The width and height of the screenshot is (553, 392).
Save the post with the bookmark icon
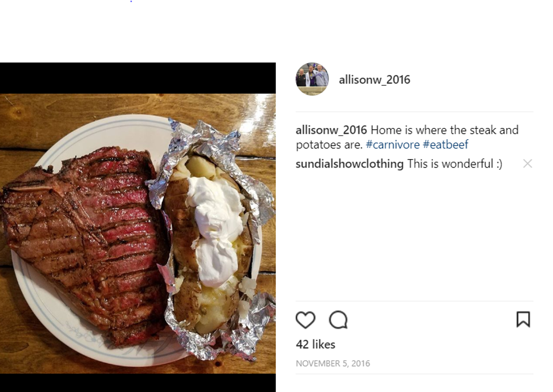tap(523, 320)
